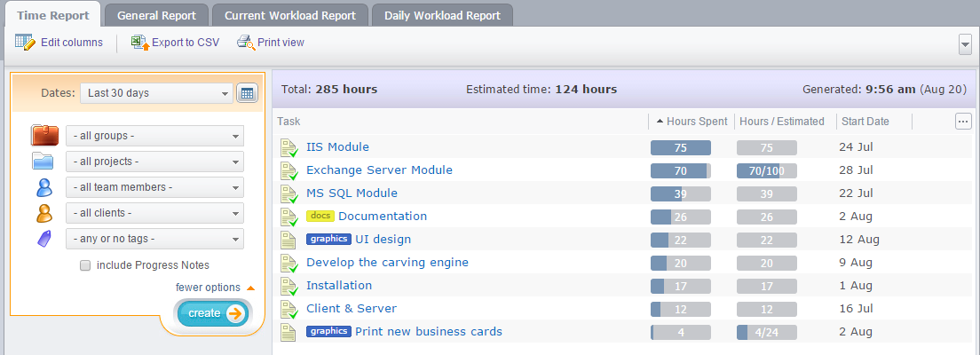Click the 70/100 estimated progress bar
This screenshot has width=980, height=355.
click(x=766, y=170)
